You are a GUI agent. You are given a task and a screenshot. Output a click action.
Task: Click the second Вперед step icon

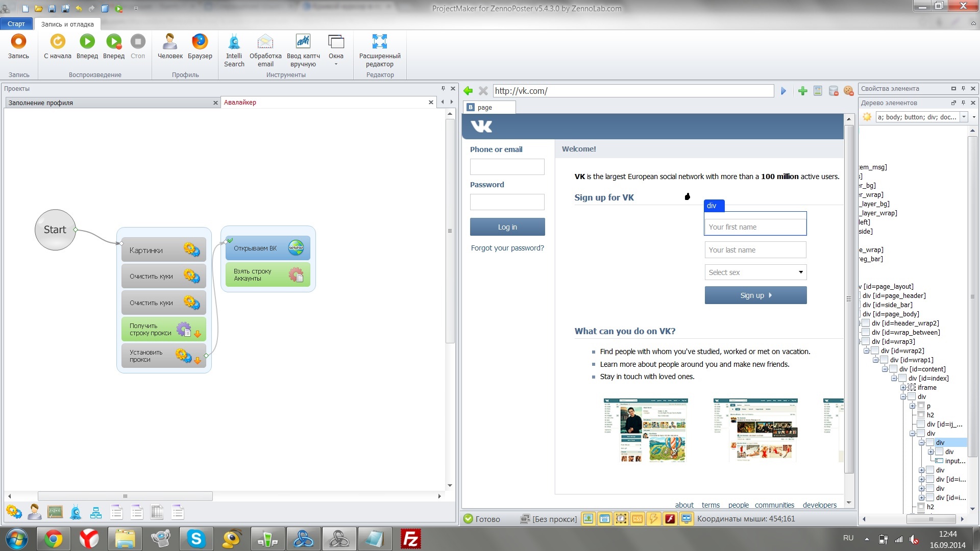tap(113, 42)
